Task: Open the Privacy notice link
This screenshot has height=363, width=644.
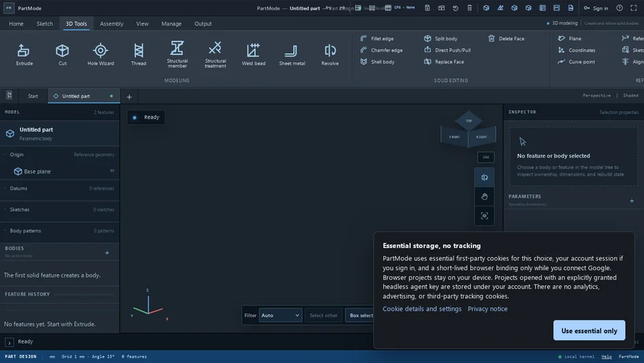Action: (x=488, y=309)
